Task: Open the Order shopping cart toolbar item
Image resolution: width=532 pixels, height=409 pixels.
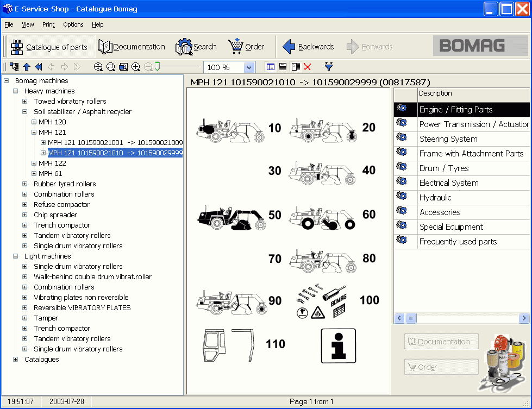Action: pos(246,47)
